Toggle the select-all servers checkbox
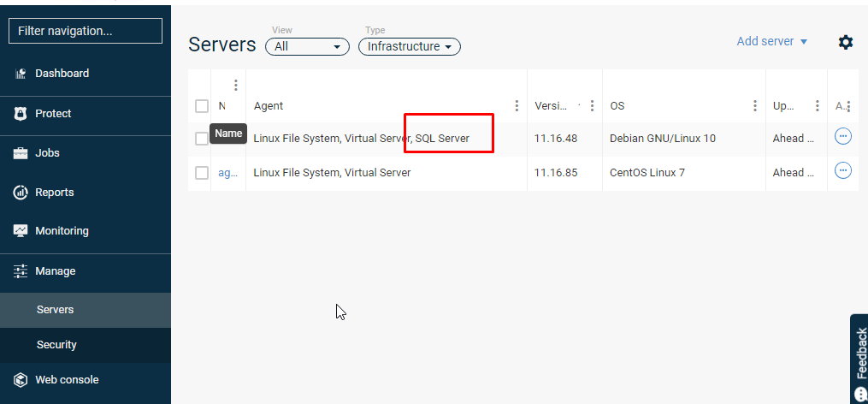Image resolution: width=868 pixels, height=404 pixels. coord(202,106)
